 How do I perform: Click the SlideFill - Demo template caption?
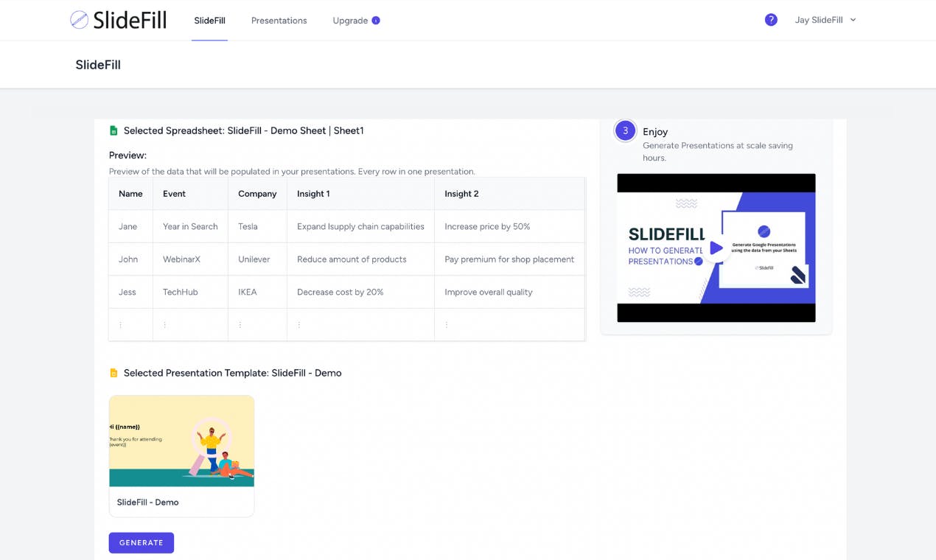[147, 502]
